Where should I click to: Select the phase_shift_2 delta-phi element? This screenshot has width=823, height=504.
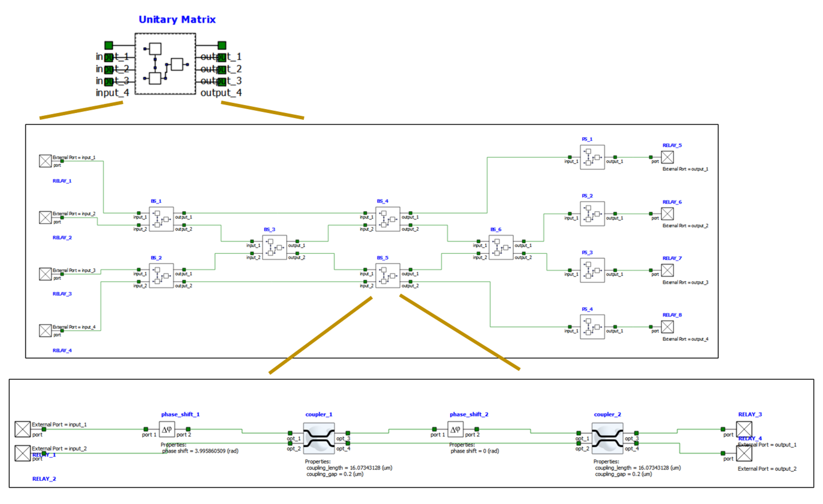click(455, 429)
